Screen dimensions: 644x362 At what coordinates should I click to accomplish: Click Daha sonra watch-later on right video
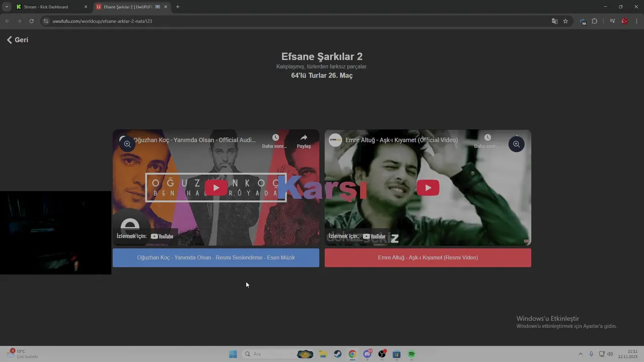point(487,141)
